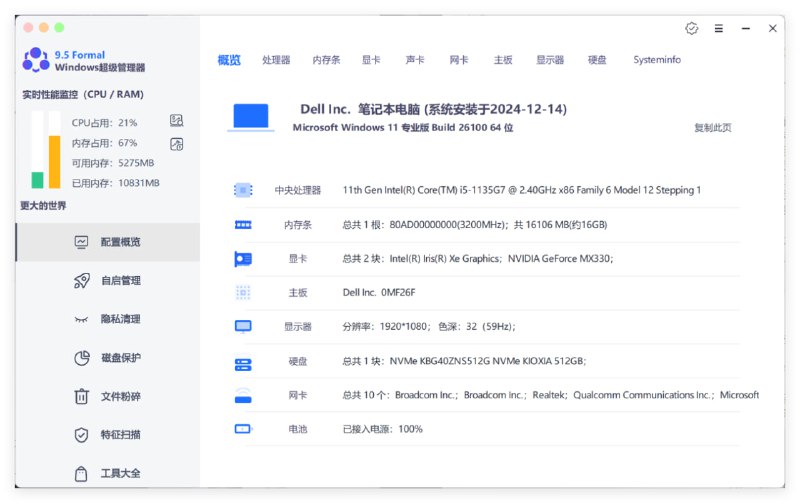Click the Dell Inc. 笔记本电脑 heading
Screen dimensions: 800x503
point(434,109)
